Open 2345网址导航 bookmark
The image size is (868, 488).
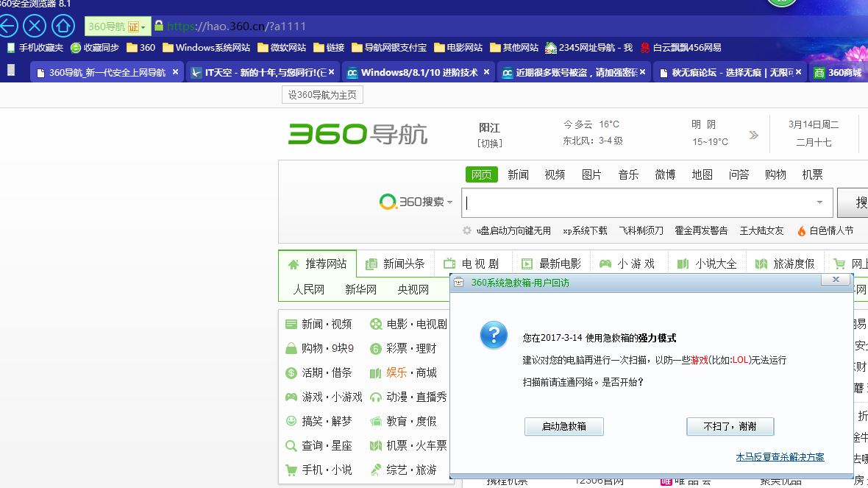(589, 48)
